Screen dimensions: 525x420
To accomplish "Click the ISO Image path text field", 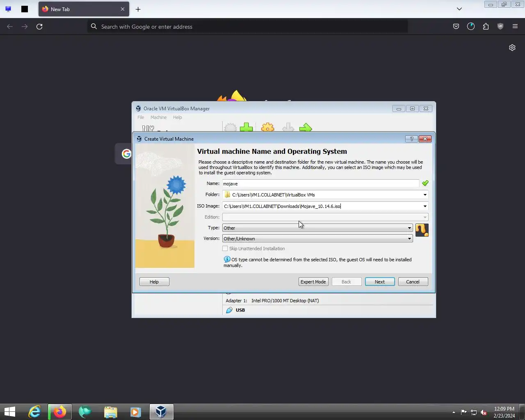I will click(322, 206).
